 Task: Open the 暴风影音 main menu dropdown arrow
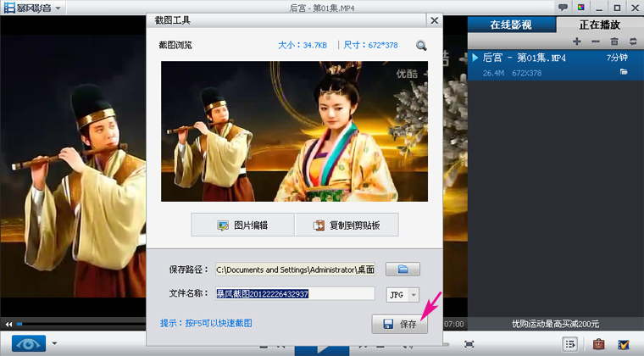click(58, 8)
